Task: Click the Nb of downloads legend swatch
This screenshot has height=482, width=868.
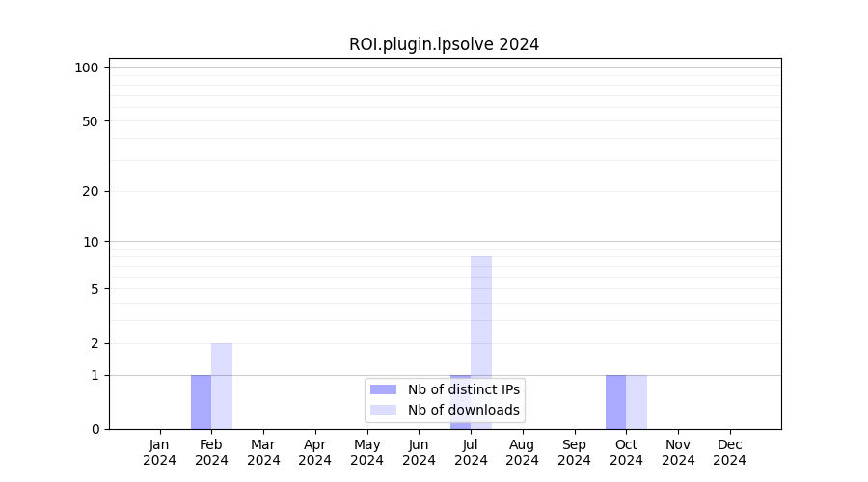Action: click(x=383, y=410)
